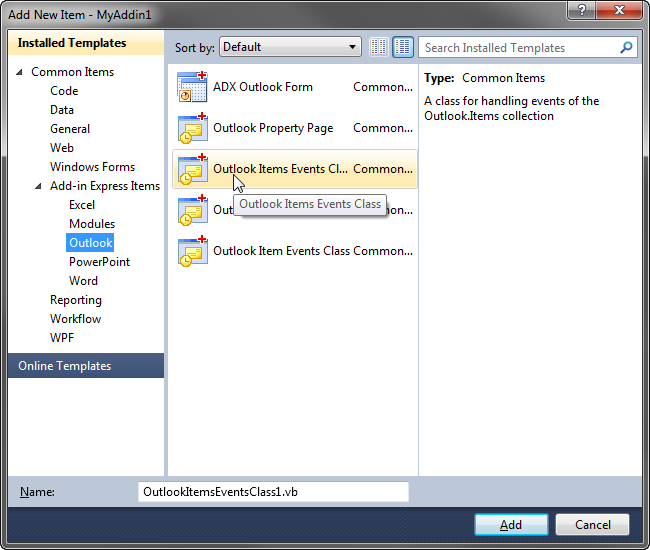Viewport: 650px width, 550px height.
Task: Select Data in the templates tree
Action: point(62,110)
